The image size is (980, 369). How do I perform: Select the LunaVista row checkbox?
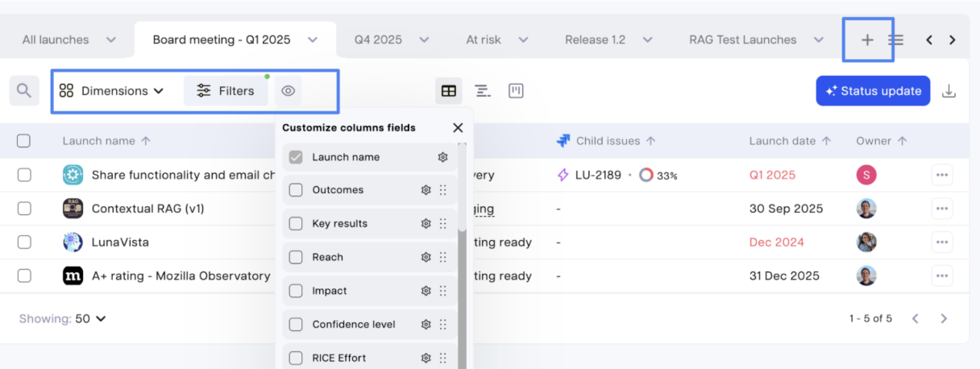point(24,242)
